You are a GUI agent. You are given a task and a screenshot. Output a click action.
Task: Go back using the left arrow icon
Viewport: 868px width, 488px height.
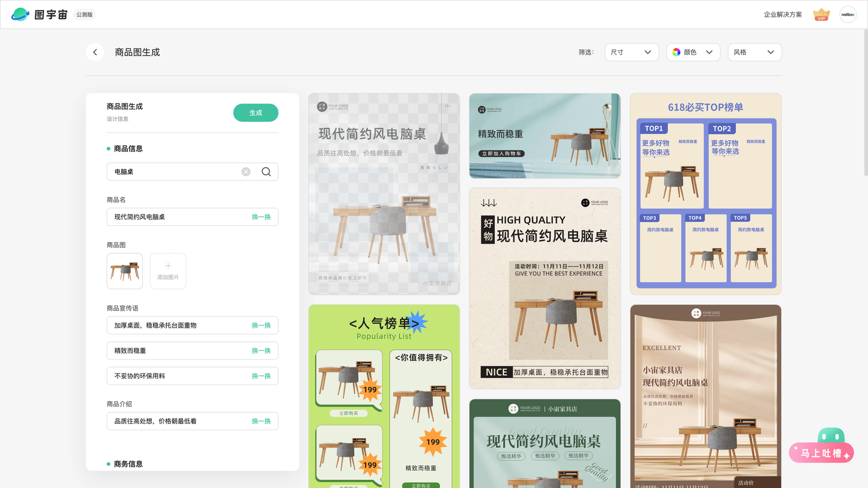pos(95,52)
